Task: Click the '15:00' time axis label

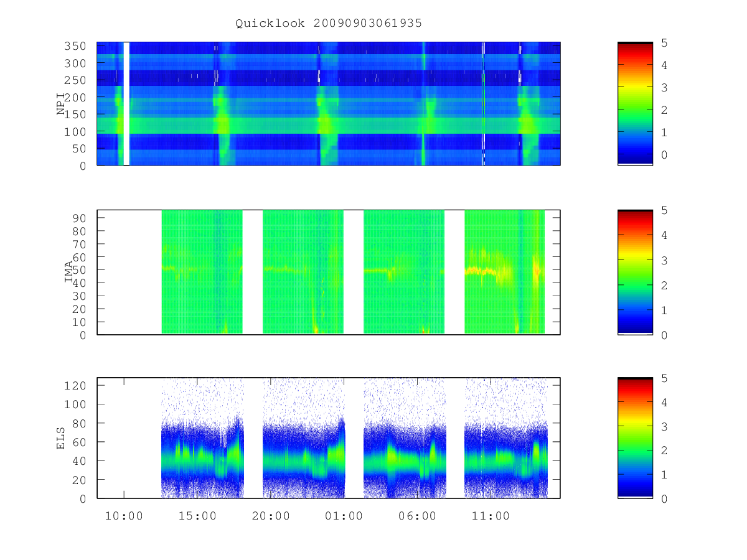Action: point(197,516)
